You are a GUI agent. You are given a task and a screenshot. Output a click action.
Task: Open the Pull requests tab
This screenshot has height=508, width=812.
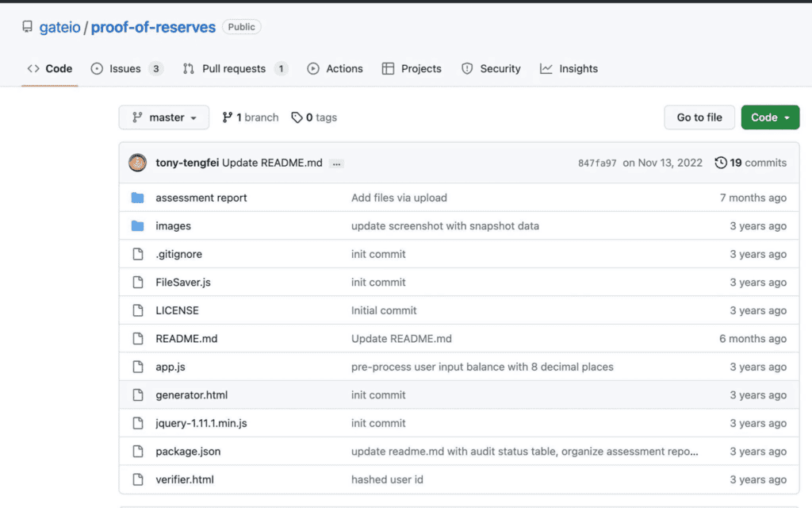pos(235,68)
